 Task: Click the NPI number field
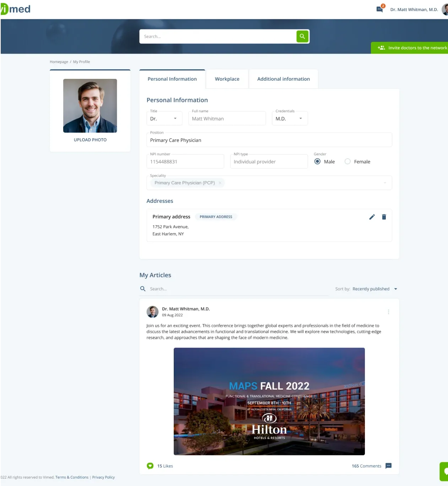click(x=185, y=161)
